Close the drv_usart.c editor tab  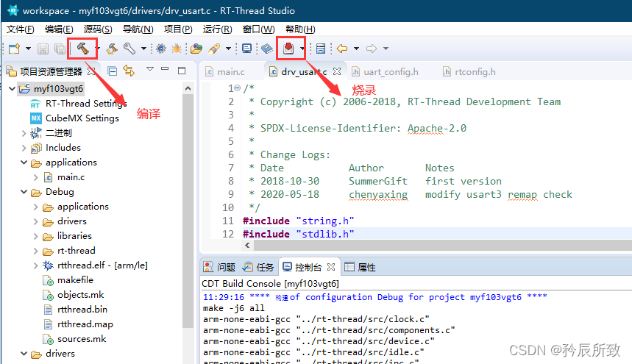pos(337,71)
